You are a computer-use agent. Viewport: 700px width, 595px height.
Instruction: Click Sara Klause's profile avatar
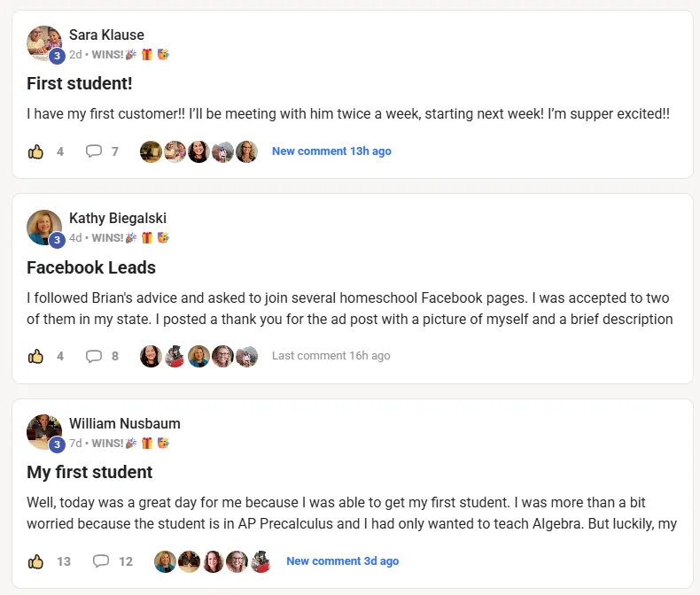(x=43, y=42)
